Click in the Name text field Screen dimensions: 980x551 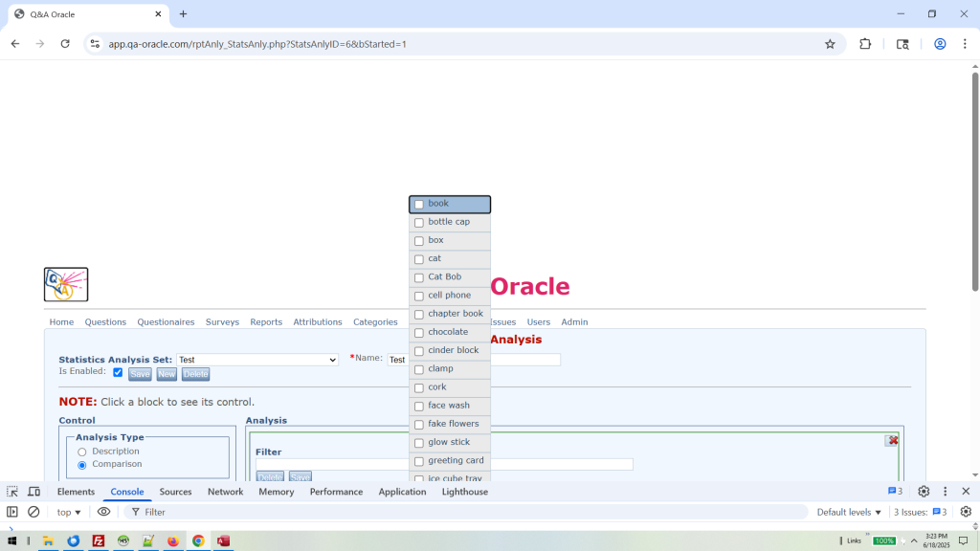click(474, 360)
